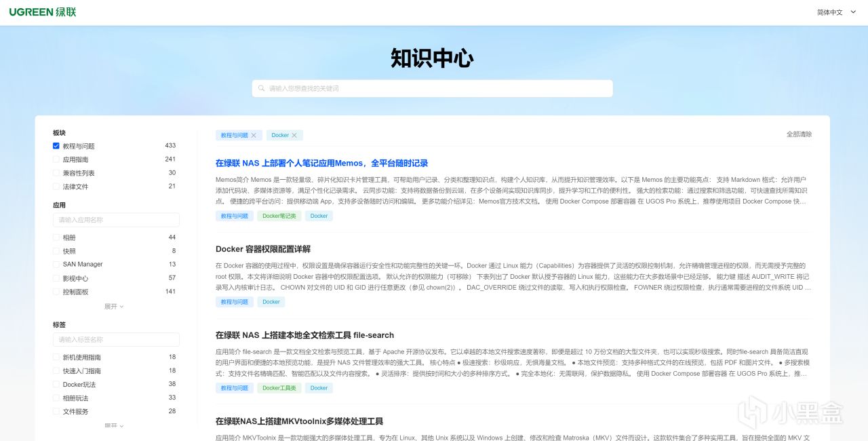Check the 文件服务 tag checkbox

tap(56, 412)
